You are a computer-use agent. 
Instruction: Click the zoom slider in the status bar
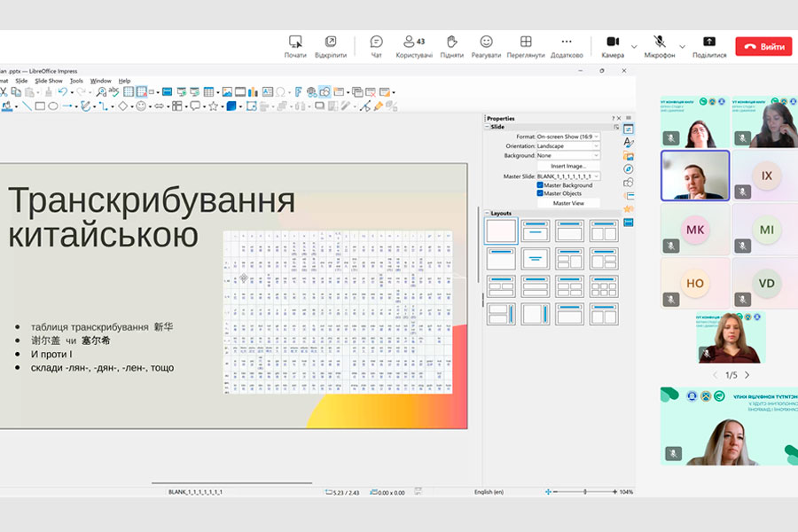click(x=583, y=491)
